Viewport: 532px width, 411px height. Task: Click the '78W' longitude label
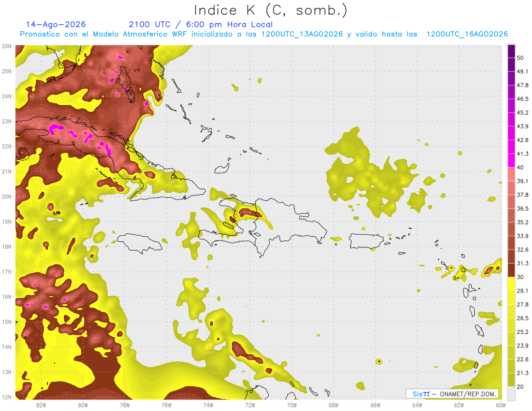pos(125,405)
